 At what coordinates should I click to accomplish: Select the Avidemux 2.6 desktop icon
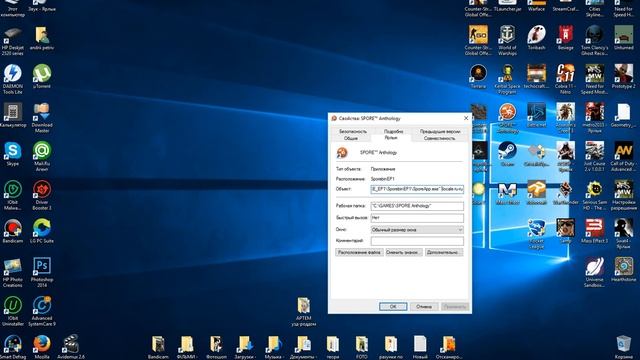[71, 347]
